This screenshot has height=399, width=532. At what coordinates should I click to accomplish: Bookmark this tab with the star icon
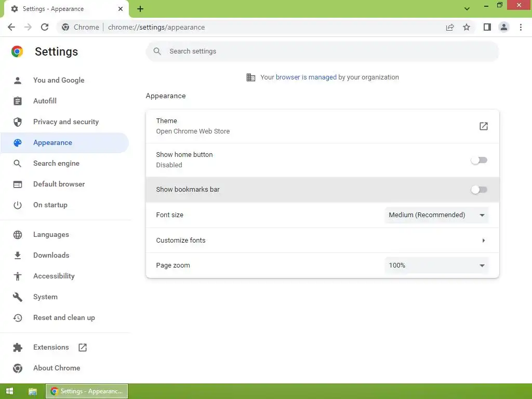[467, 27]
